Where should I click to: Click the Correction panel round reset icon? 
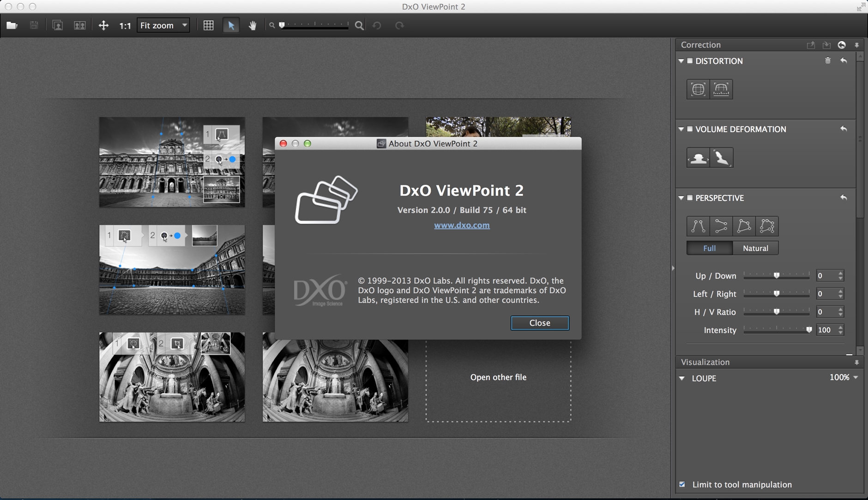(842, 45)
